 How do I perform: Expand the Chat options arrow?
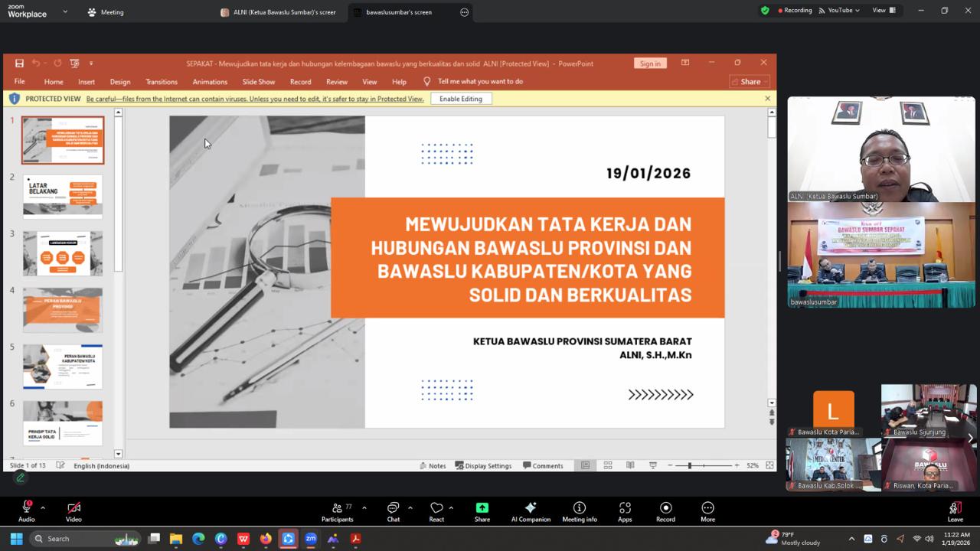pos(410,507)
